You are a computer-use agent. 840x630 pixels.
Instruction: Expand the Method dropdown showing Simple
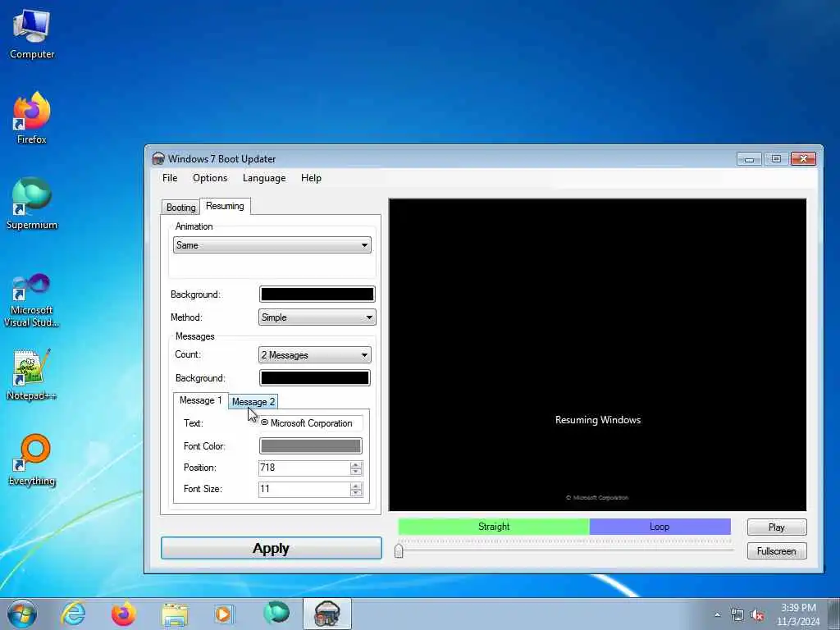pos(317,317)
